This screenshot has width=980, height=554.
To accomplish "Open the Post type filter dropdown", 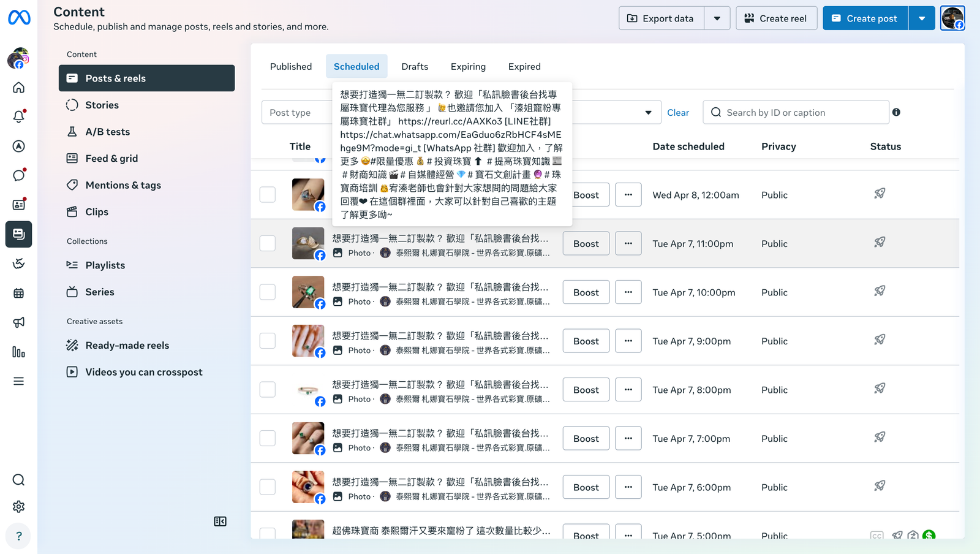I will (297, 113).
